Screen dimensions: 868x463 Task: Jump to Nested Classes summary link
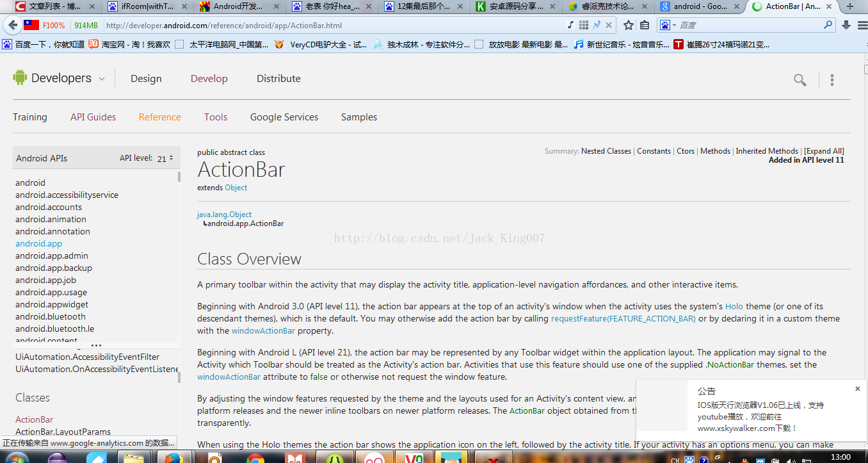tap(606, 151)
